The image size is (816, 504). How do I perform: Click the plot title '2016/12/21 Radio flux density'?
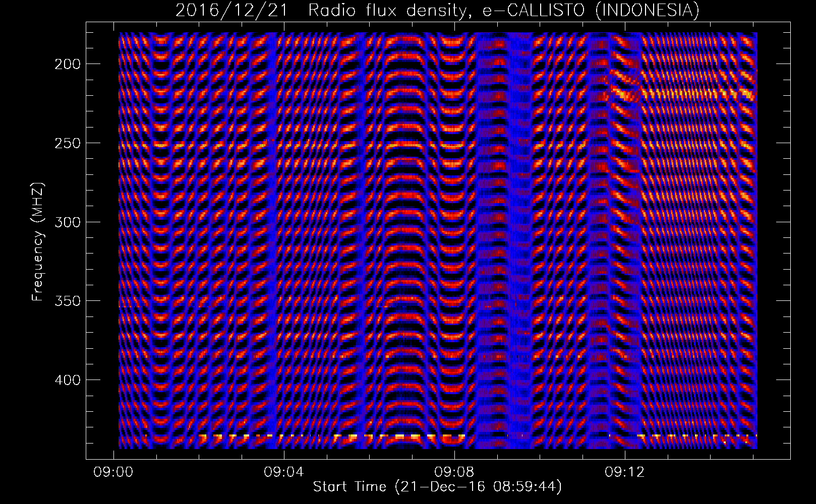[324, 11]
